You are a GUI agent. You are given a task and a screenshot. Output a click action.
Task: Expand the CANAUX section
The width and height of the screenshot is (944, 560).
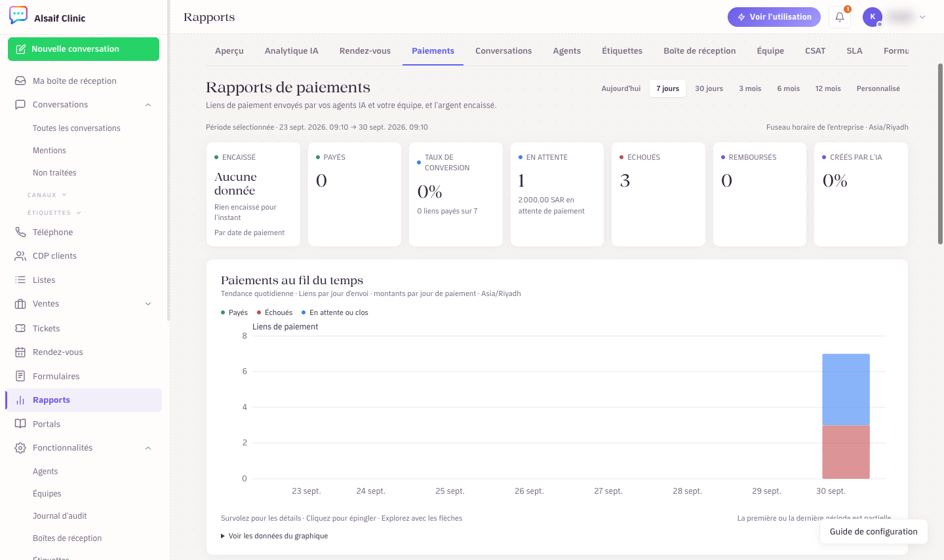64,195
